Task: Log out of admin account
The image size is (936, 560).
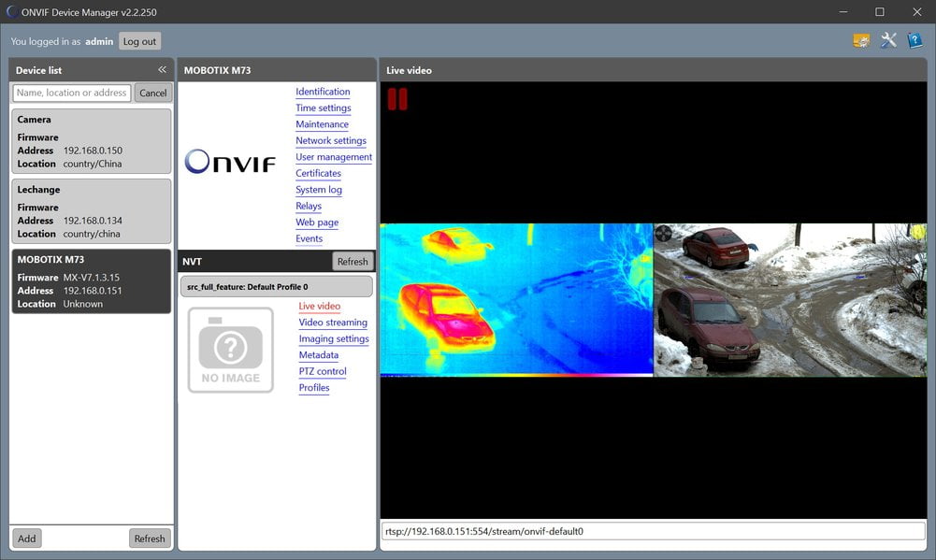Action: point(139,41)
